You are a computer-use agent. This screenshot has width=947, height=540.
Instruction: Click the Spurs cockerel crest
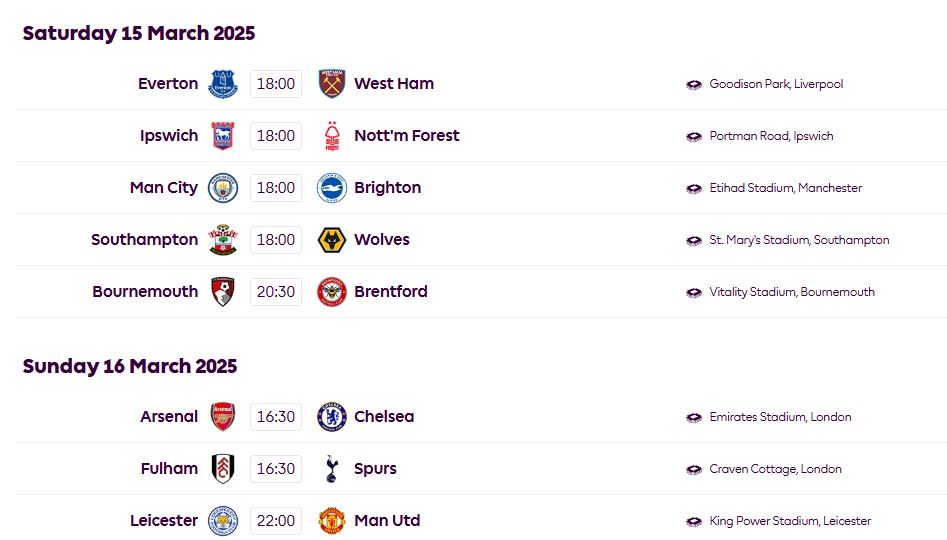point(331,469)
